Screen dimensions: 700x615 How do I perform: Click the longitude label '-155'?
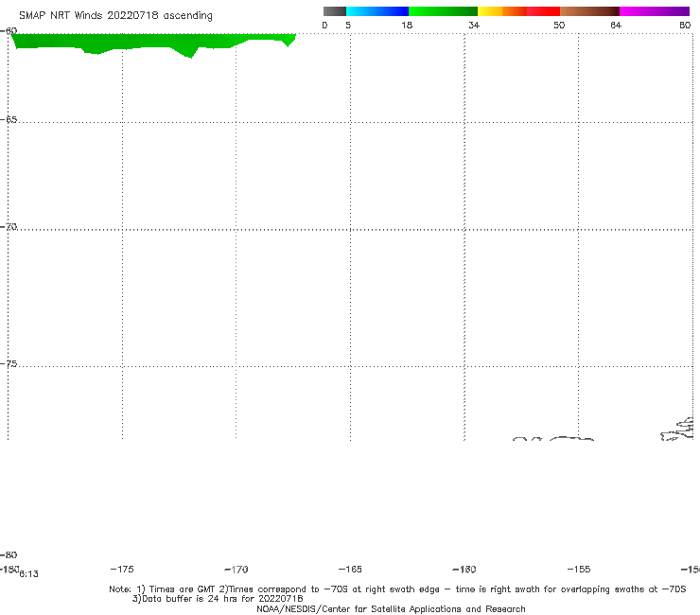579,569
